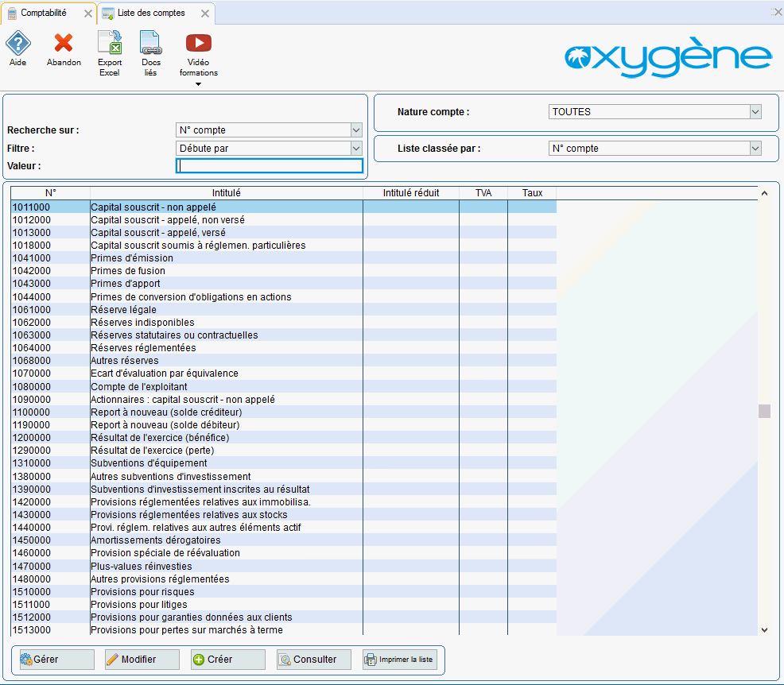Image resolution: width=784 pixels, height=685 pixels.
Task: Click into the Valeur input field
Action: pos(269,166)
